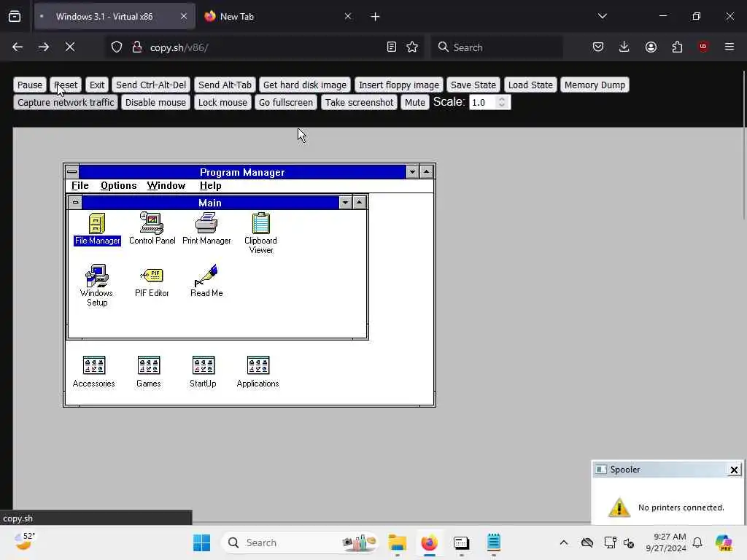Click the Load State button

[x=530, y=85]
